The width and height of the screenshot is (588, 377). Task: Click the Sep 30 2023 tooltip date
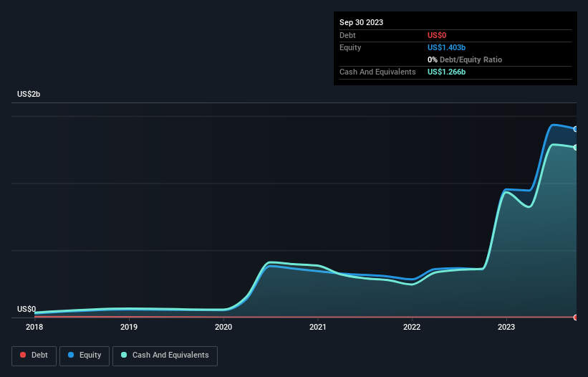click(361, 22)
